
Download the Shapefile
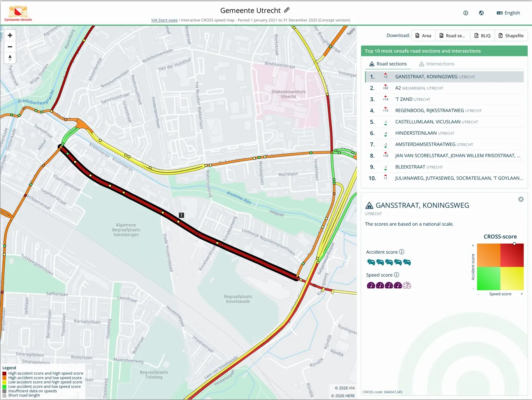[x=511, y=35]
